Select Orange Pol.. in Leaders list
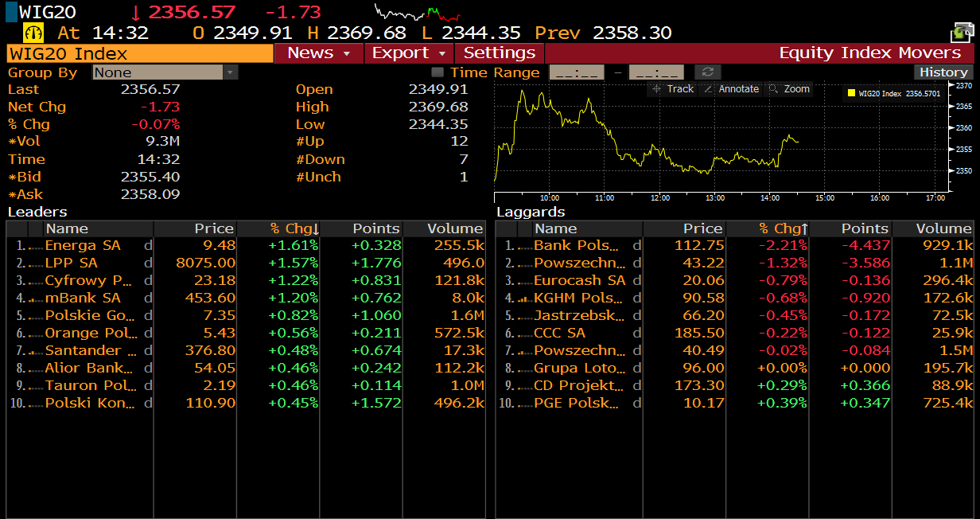This screenshot has height=519, width=980. 91,334
